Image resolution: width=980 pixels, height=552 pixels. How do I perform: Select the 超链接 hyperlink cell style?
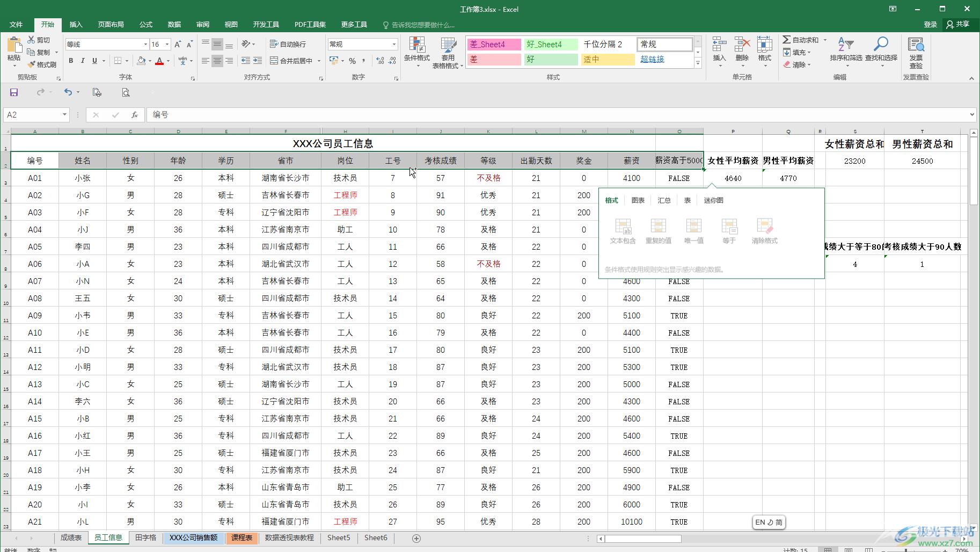[665, 60]
